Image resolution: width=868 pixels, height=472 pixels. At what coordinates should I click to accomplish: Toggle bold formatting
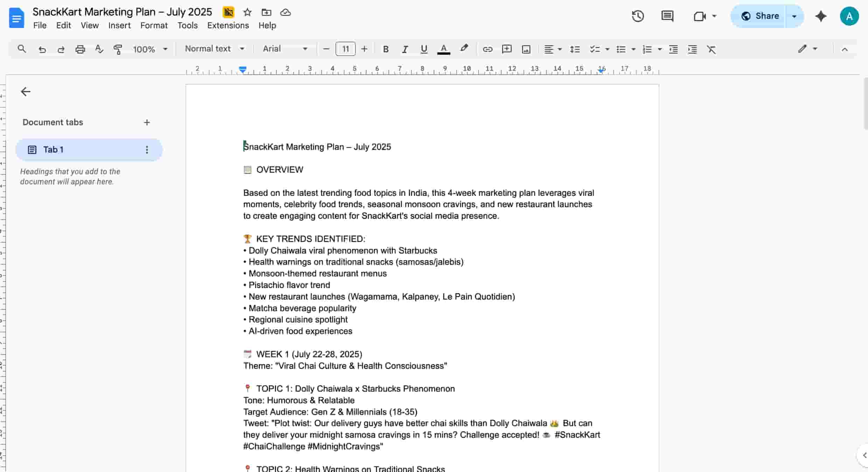(386, 49)
